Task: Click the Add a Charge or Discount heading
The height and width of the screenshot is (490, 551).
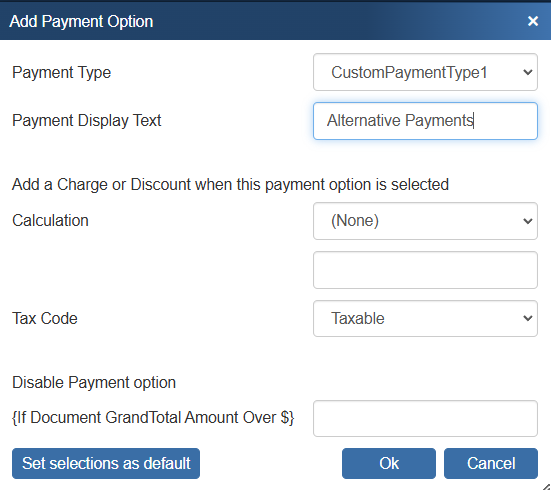Action: click(230, 185)
